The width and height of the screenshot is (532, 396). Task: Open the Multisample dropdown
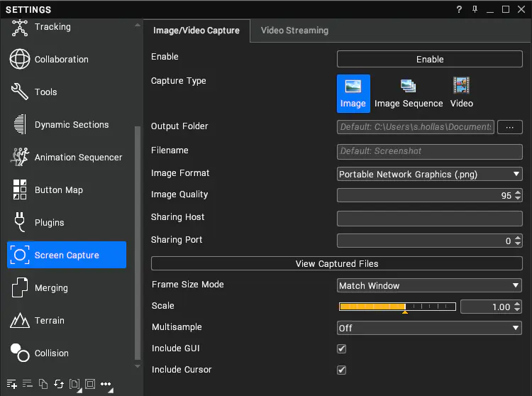pos(430,328)
